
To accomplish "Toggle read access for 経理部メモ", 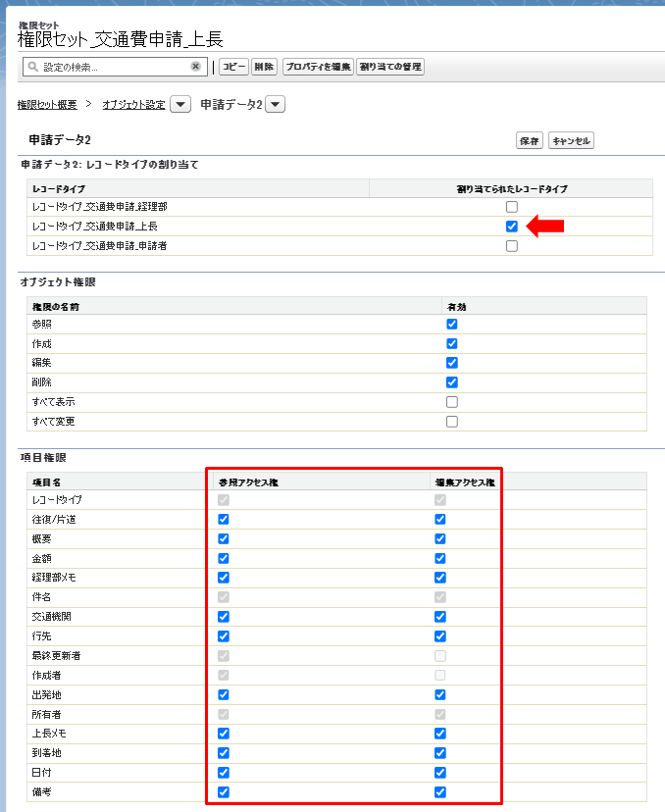I will [x=224, y=578].
